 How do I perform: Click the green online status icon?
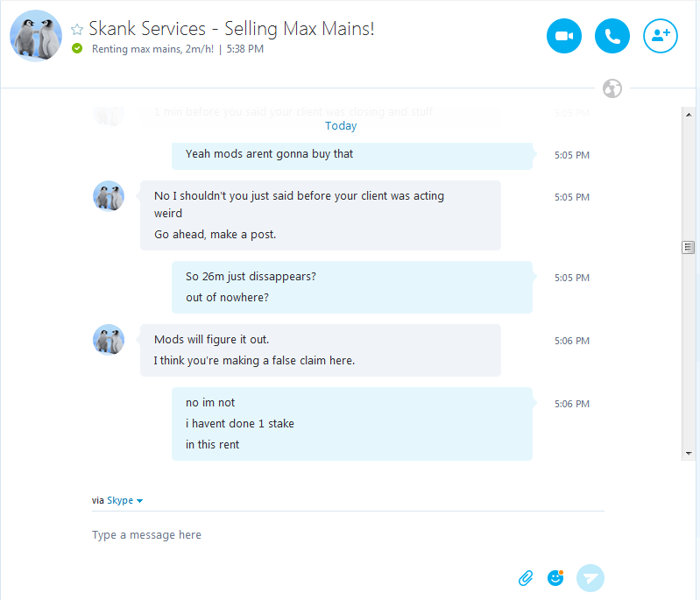pos(77,49)
